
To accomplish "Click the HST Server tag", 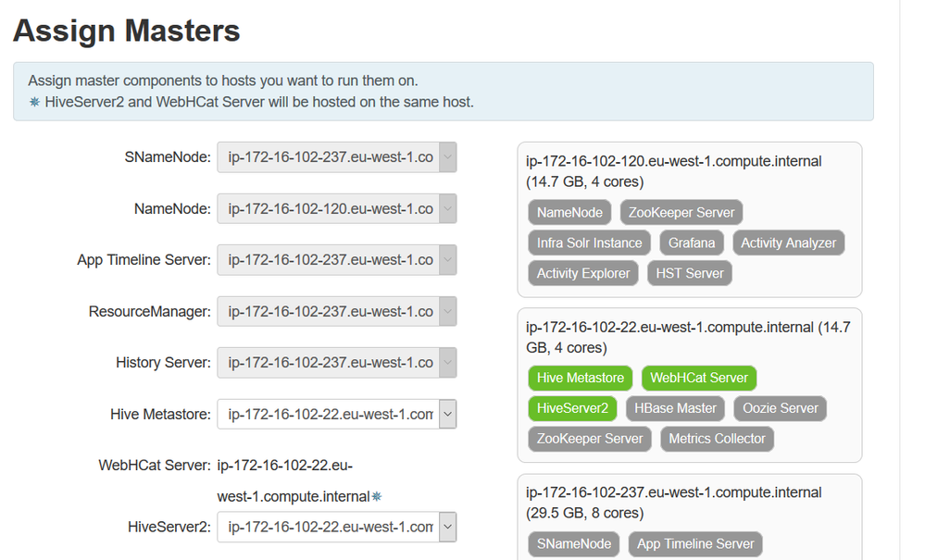I will click(690, 274).
